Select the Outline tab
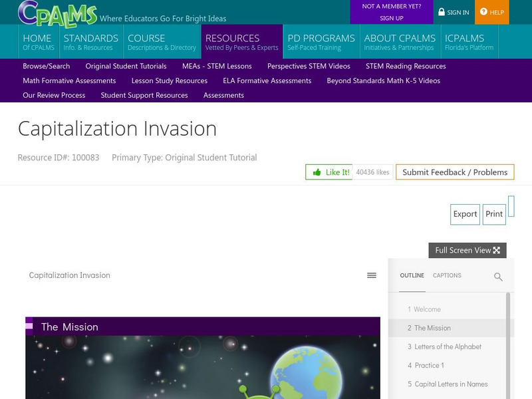This screenshot has height=399, width=532. [412, 275]
